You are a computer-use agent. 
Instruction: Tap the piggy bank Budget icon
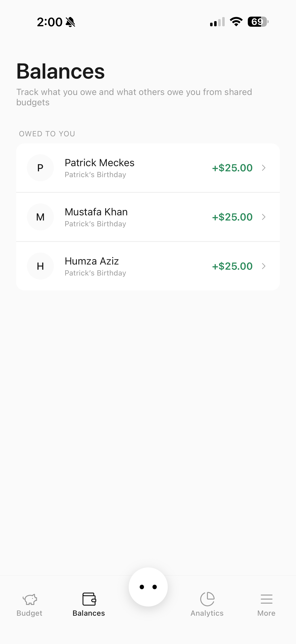pyautogui.click(x=29, y=599)
